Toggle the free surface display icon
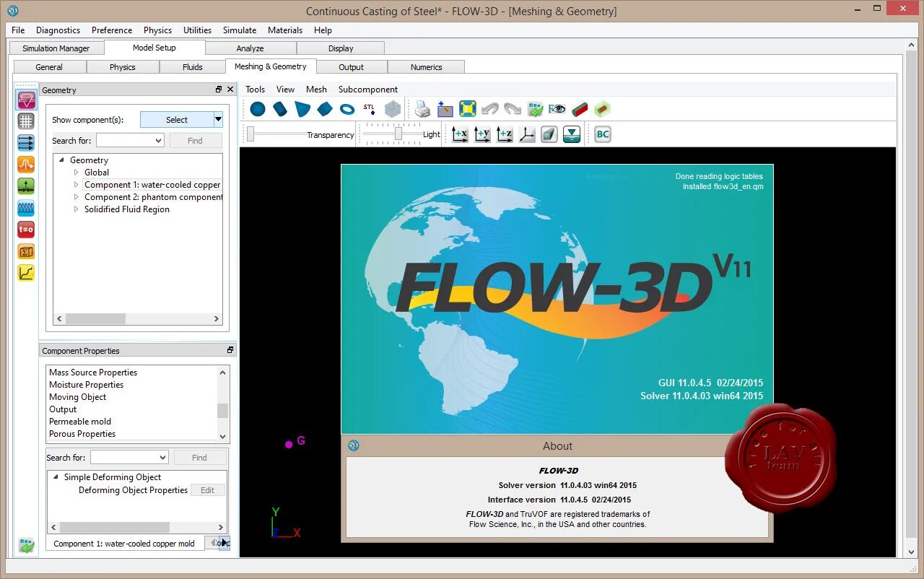This screenshot has height=579, width=924. tap(572, 134)
